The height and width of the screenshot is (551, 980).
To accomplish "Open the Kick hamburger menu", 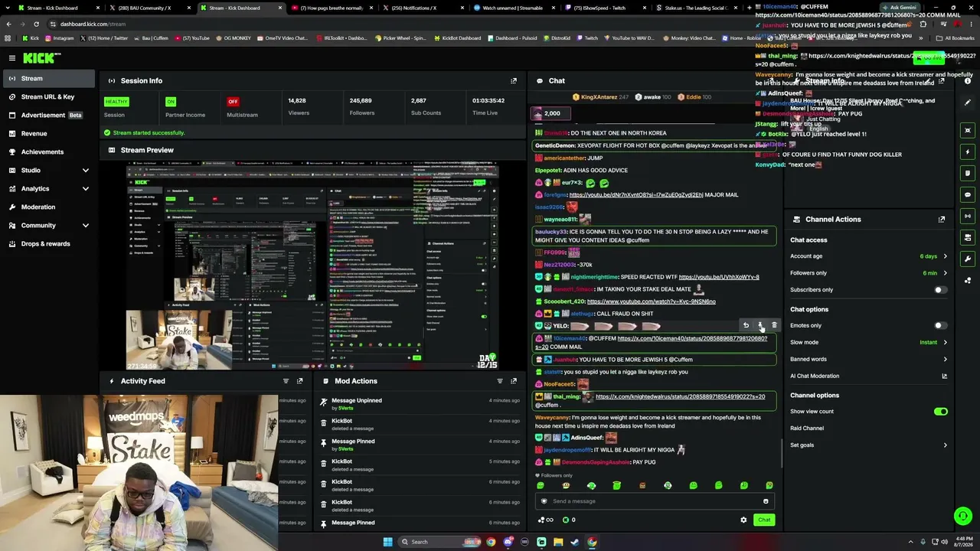I will tap(12, 57).
